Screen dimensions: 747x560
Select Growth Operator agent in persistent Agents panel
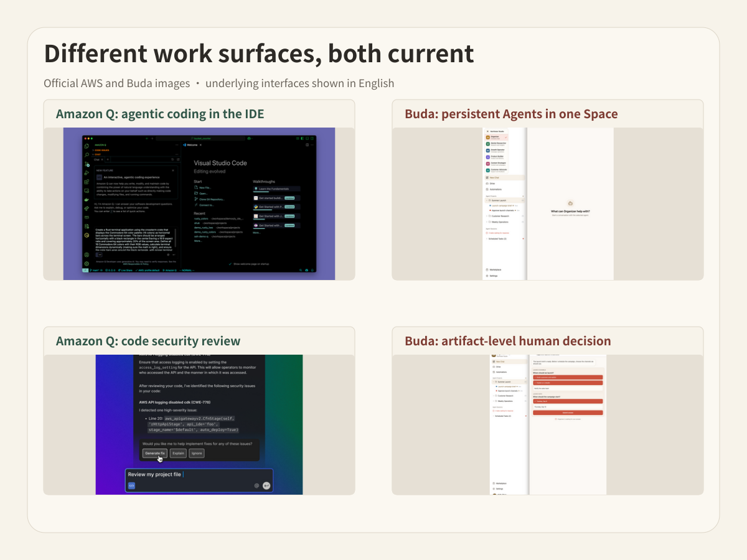click(496, 150)
